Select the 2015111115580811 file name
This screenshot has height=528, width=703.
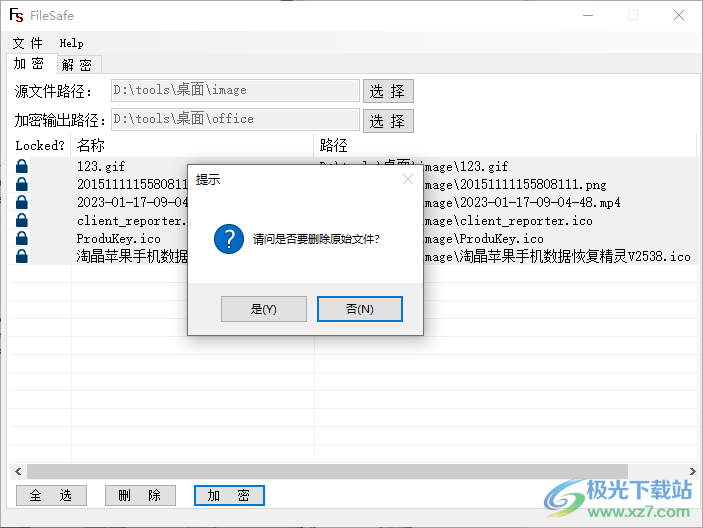(132, 184)
